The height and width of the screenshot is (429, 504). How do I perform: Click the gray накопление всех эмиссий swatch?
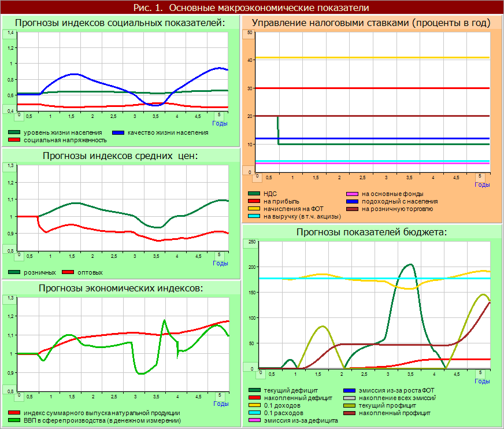350,398
